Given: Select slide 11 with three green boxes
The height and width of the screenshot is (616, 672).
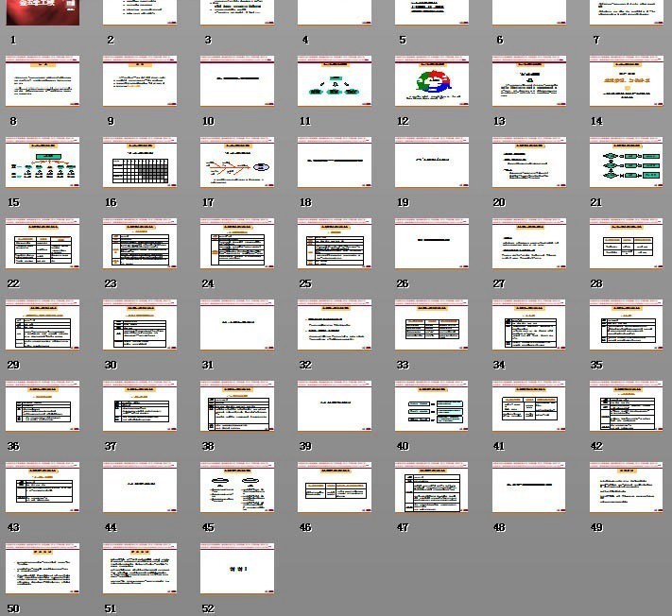Looking at the screenshot, I should 335,81.
